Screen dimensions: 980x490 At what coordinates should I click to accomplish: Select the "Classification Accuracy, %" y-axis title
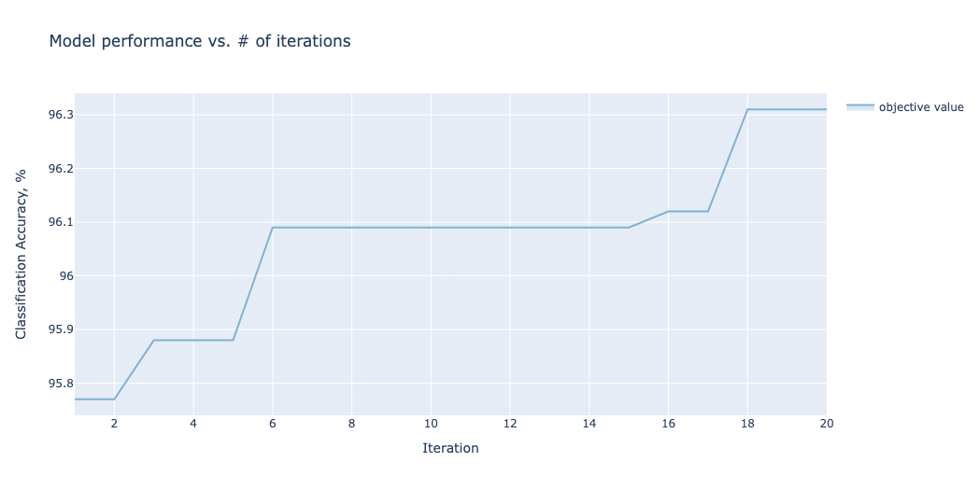[x=21, y=254]
